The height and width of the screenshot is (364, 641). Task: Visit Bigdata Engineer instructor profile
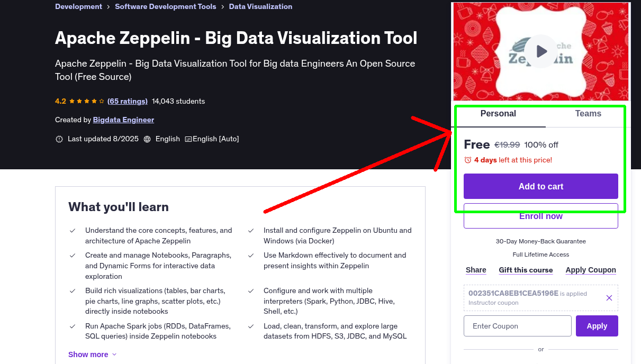click(123, 120)
